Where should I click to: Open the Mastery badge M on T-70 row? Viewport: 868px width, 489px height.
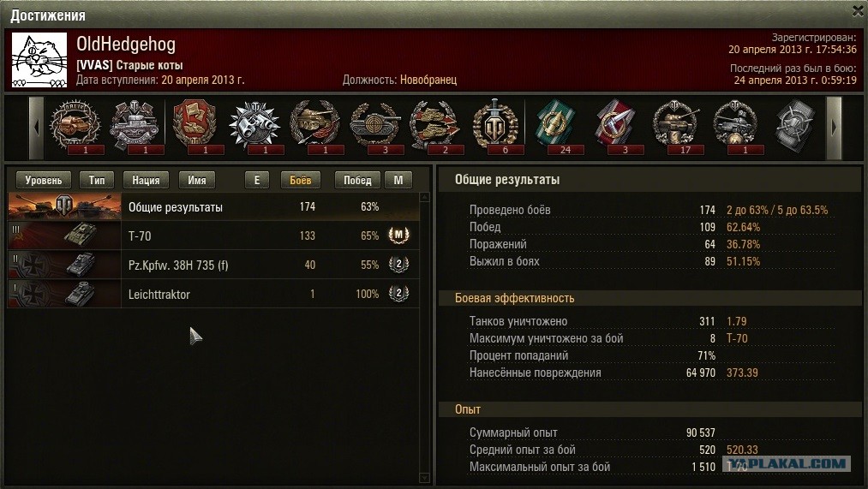click(x=398, y=236)
